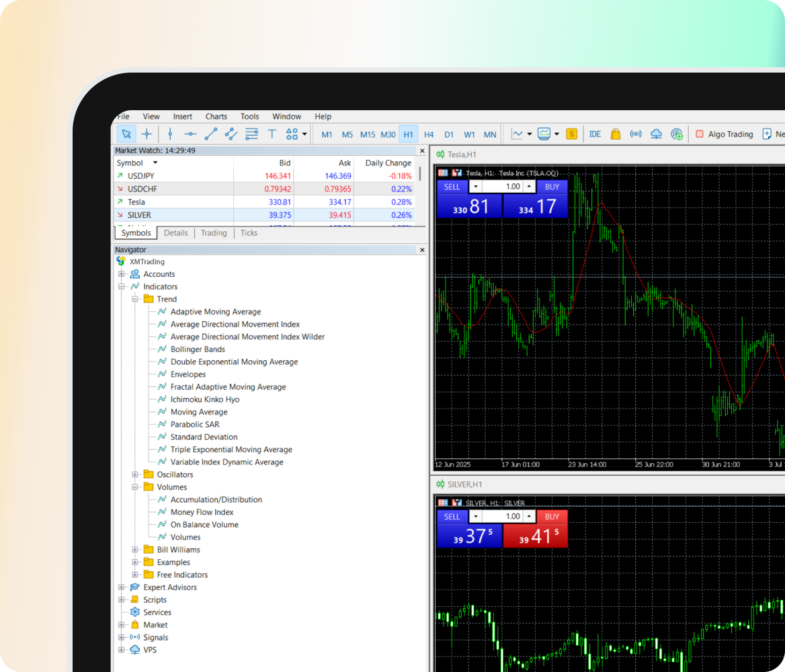Open the Market via the shopping bag icon
The width and height of the screenshot is (785, 672).
coord(616,134)
